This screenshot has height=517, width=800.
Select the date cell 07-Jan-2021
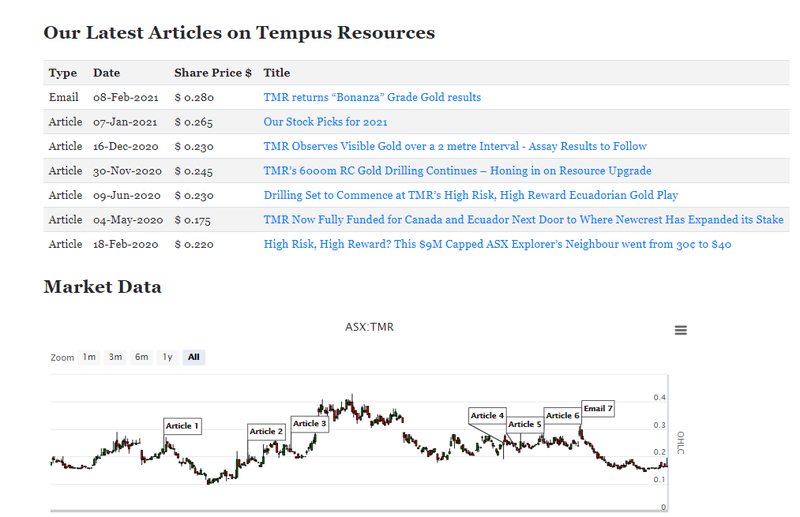(x=125, y=122)
